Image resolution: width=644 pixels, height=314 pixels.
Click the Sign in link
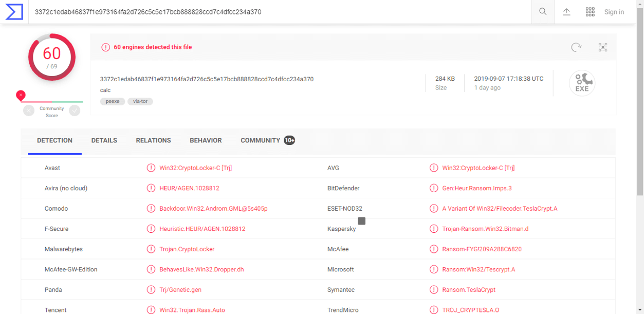coord(614,12)
